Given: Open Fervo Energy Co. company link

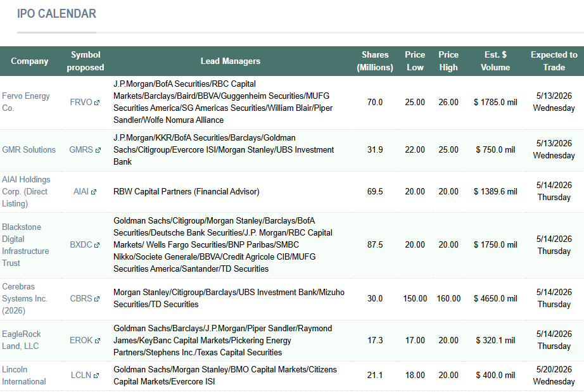Looking at the screenshot, I should (x=26, y=102).
